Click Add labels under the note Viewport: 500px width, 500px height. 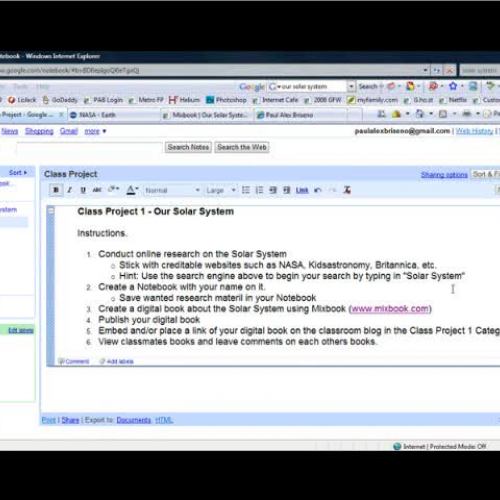coord(117,361)
